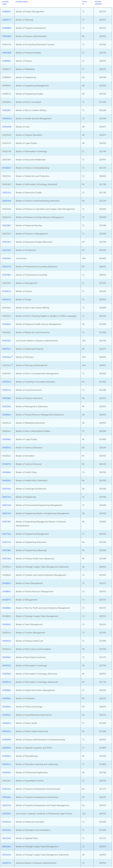Image resolution: width=113 pixels, height=868 pixels.
Task: Open C04267v1 Master of Science (Honours)
Action: (x=6, y=464)
